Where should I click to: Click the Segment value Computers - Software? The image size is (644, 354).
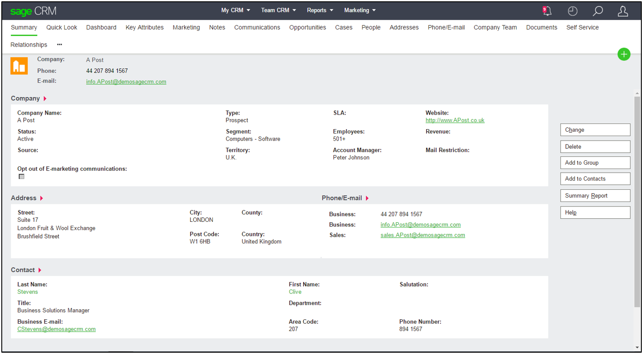[x=253, y=139]
